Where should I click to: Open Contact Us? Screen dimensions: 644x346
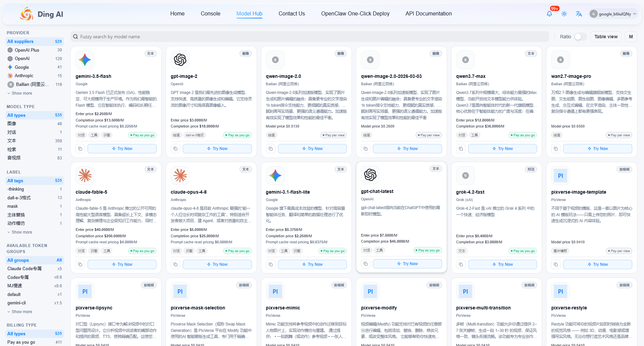click(292, 14)
